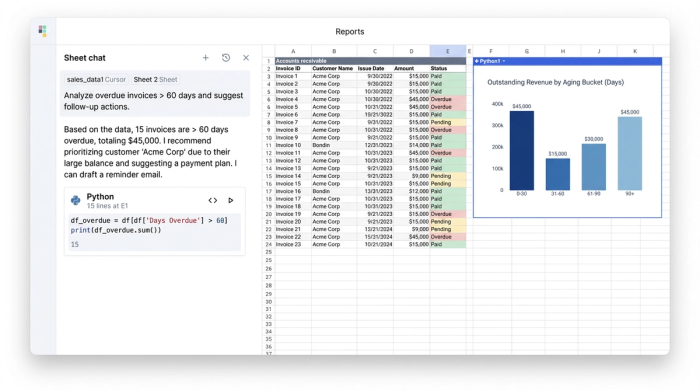Click the 31-60 bar in the chart

click(x=558, y=175)
